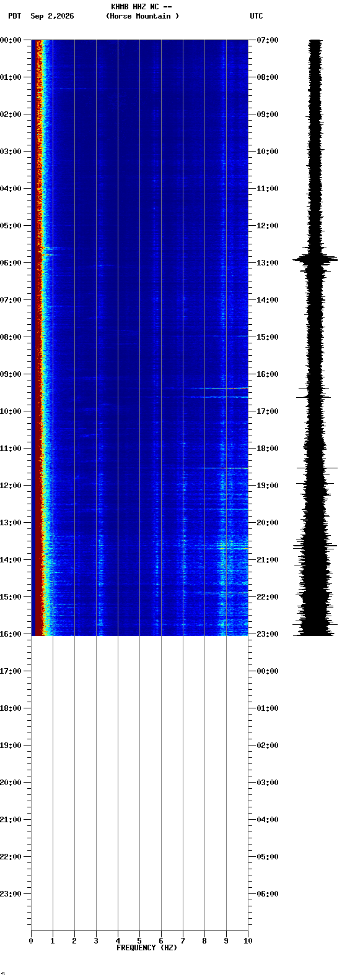Click the 06:00 UTC time label
This screenshot has height=980, width=342.
268,894
